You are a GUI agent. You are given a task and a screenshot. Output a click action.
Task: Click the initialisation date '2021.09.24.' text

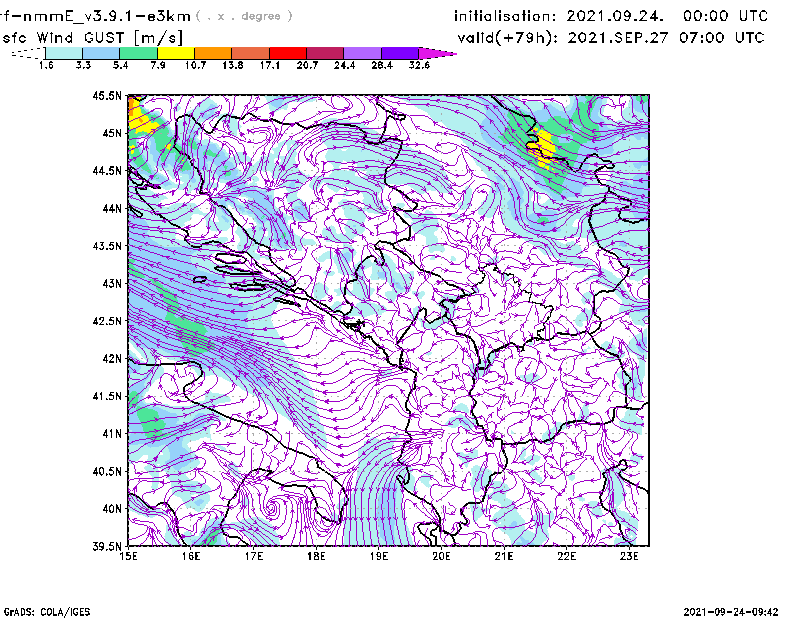tap(615, 16)
